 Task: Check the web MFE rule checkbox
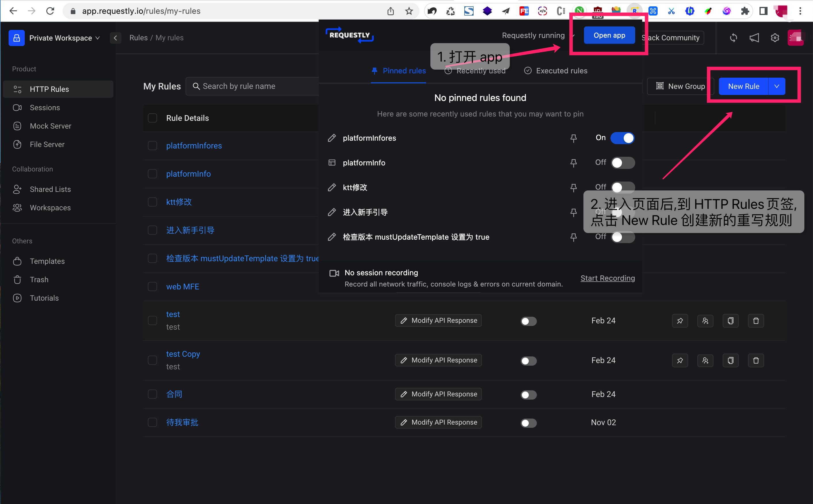tap(152, 287)
